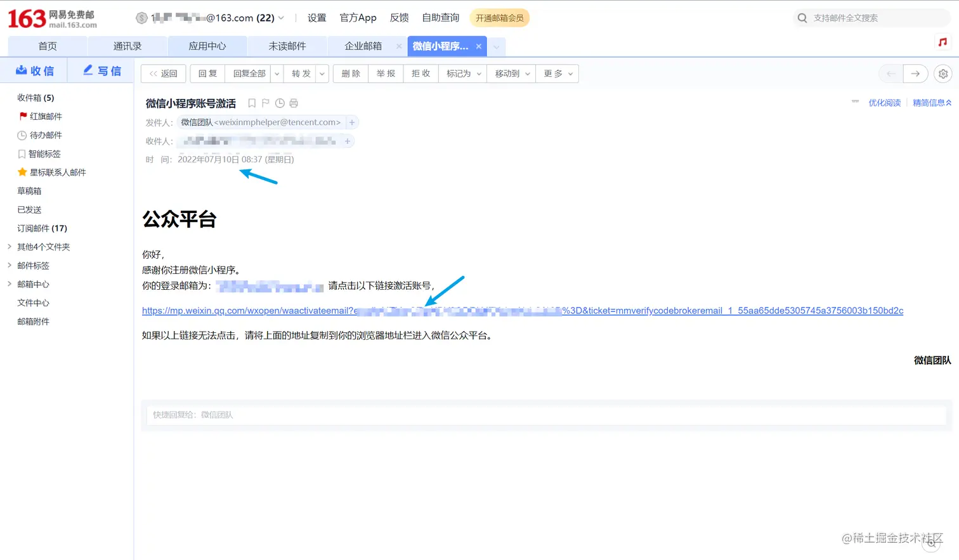Open 草稿箱 folder
The image size is (959, 560).
click(x=29, y=191)
